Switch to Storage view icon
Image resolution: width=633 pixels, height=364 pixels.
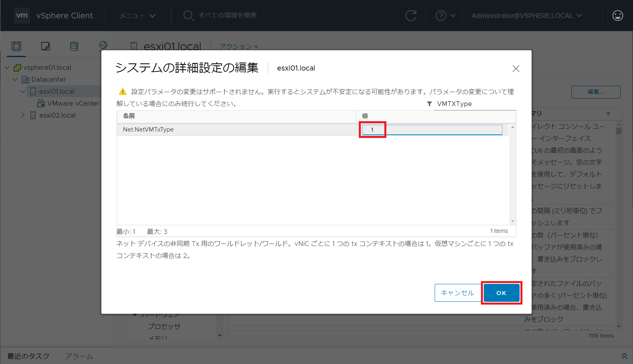(74, 46)
